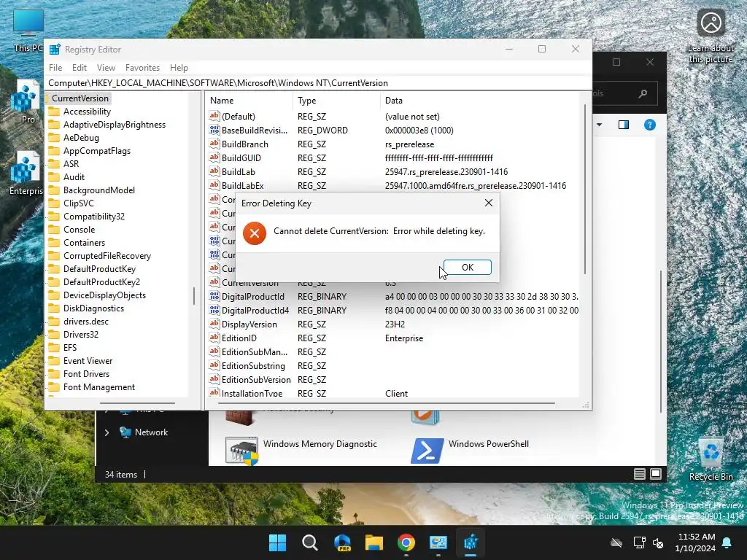The height and width of the screenshot is (560, 747).
Task: Click the Containers folder icon
Action: 54,242
